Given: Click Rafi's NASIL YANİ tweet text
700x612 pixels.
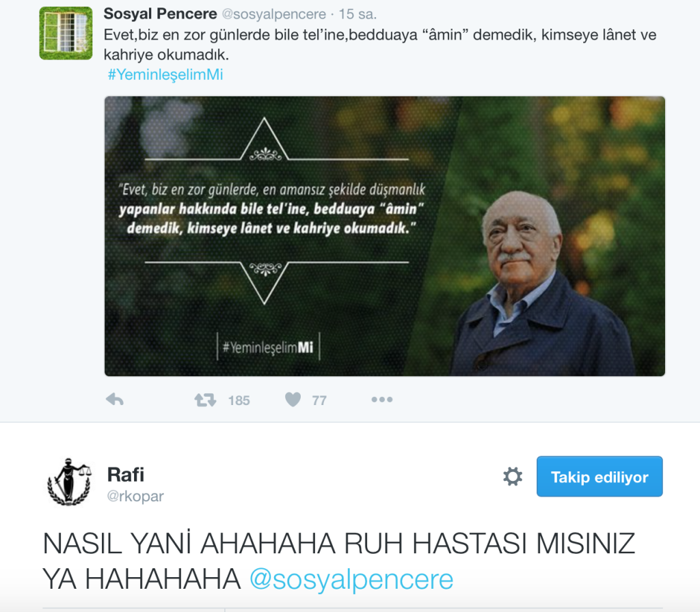Looking at the screenshot, I should pyautogui.click(x=339, y=561).
